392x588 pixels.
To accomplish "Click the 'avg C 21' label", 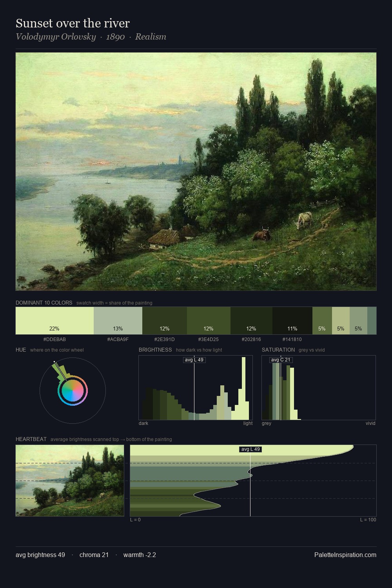I will pyautogui.click(x=281, y=360).
